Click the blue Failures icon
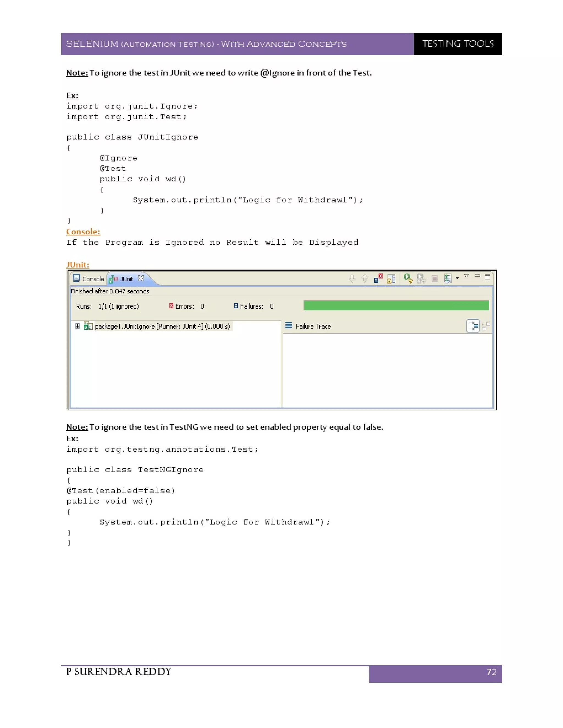The width and height of the screenshot is (563, 728). 236,306
